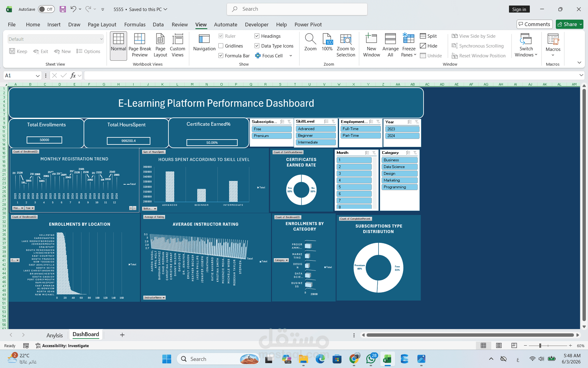This screenshot has width=588, height=368.
Task: Open Page Break Preview view
Action: coord(140,46)
